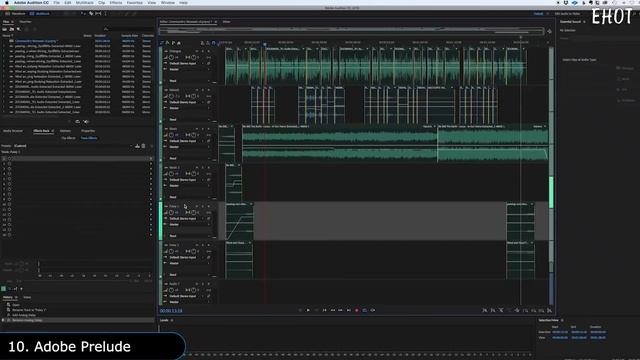Click the Fast Forward transport button
The width and height of the screenshot is (640, 360).
[x=340, y=310]
